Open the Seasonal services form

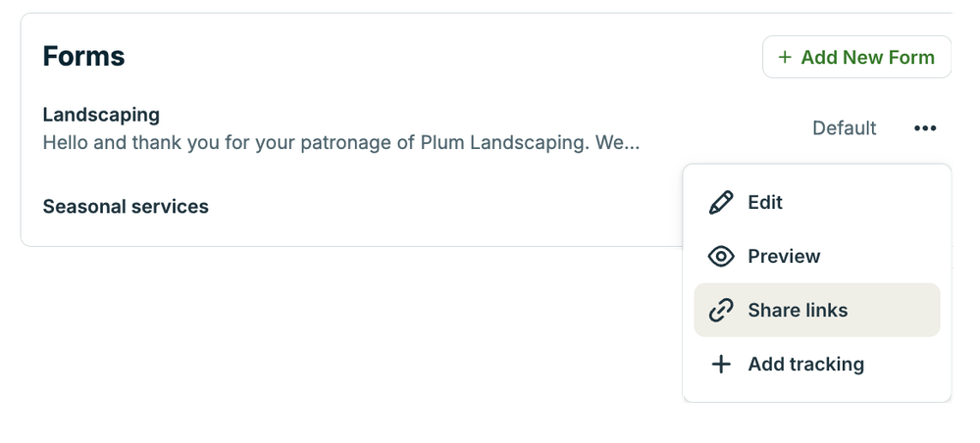(x=126, y=207)
